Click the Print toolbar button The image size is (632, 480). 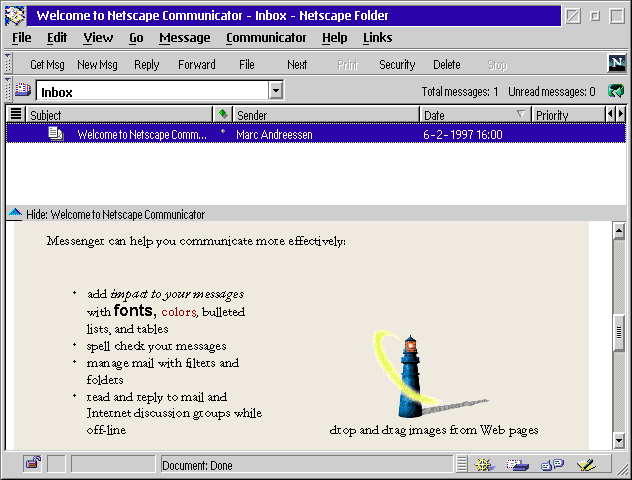point(347,64)
